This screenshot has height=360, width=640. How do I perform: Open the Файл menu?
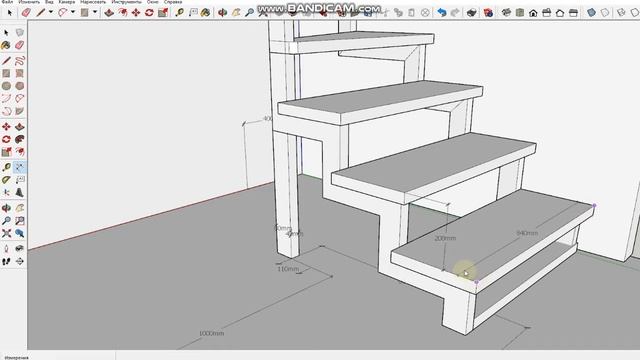coord(7,2)
